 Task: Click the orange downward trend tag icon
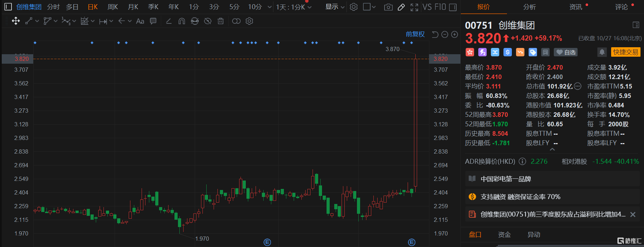click(x=520, y=52)
